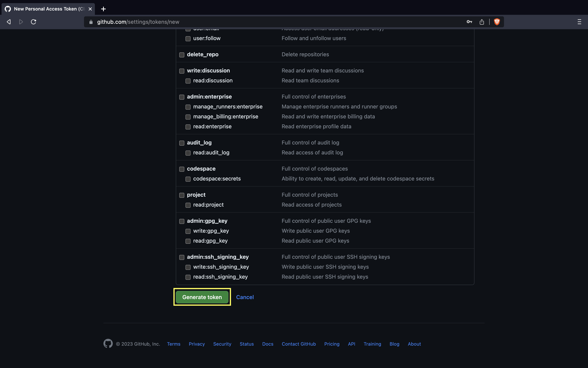Reload the page with refresh icon

(33, 22)
